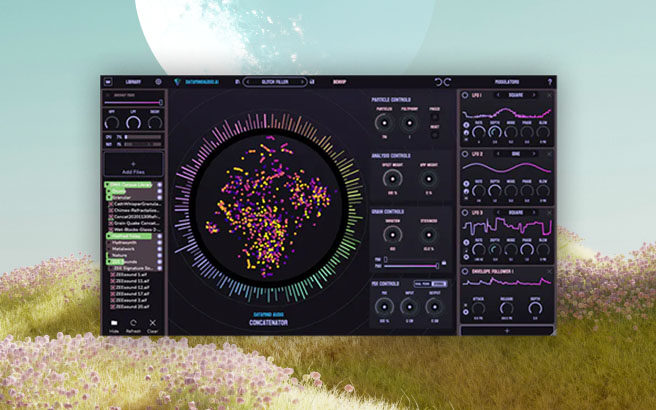This screenshot has width=656, height=410.
Task: Click the Glitch Filler preset name
Action: click(x=275, y=82)
